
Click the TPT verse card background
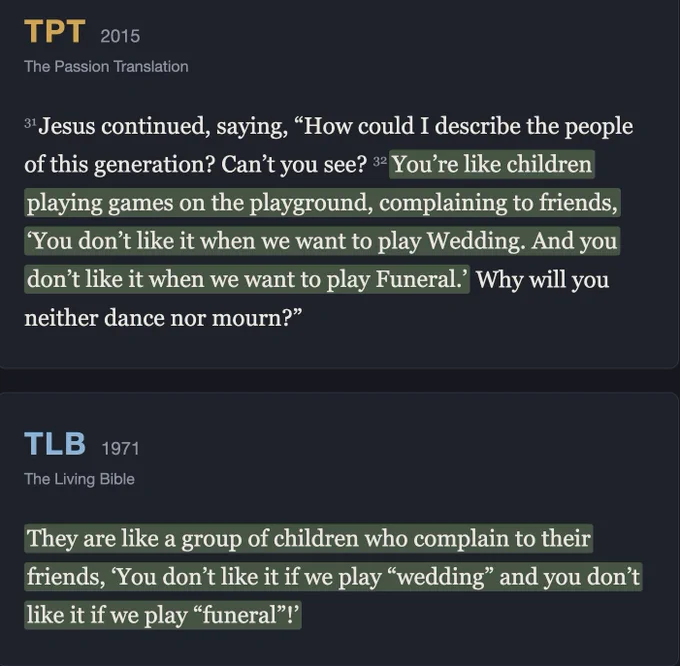tap(434, 65)
